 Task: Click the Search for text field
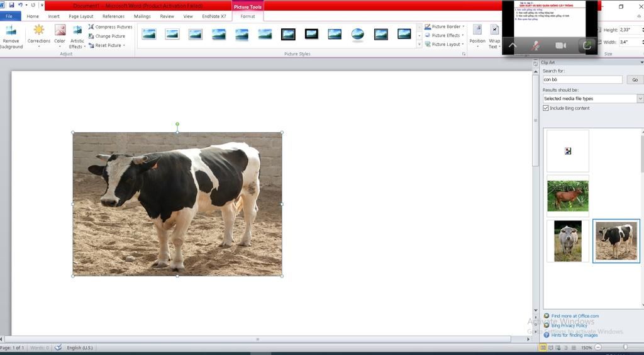coord(582,80)
